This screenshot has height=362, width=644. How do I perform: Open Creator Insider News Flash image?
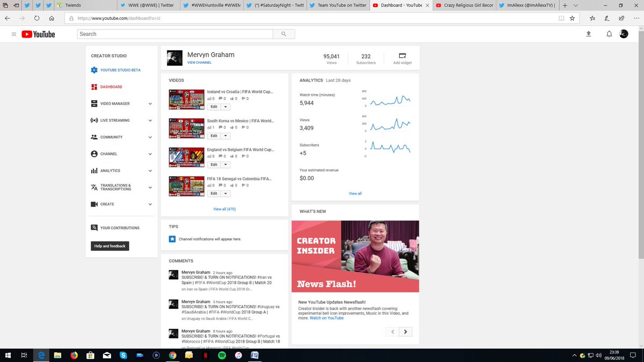pos(355,256)
